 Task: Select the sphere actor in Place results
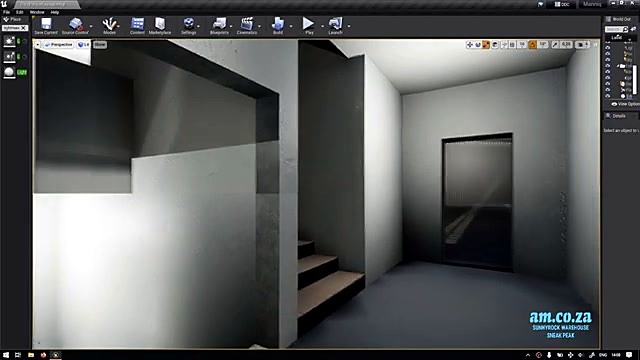pos(9,72)
